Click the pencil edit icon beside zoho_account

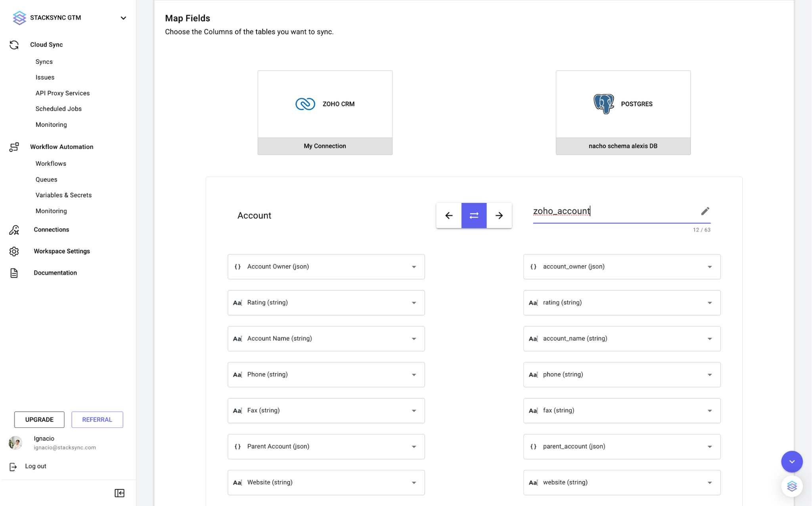coord(705,211)
